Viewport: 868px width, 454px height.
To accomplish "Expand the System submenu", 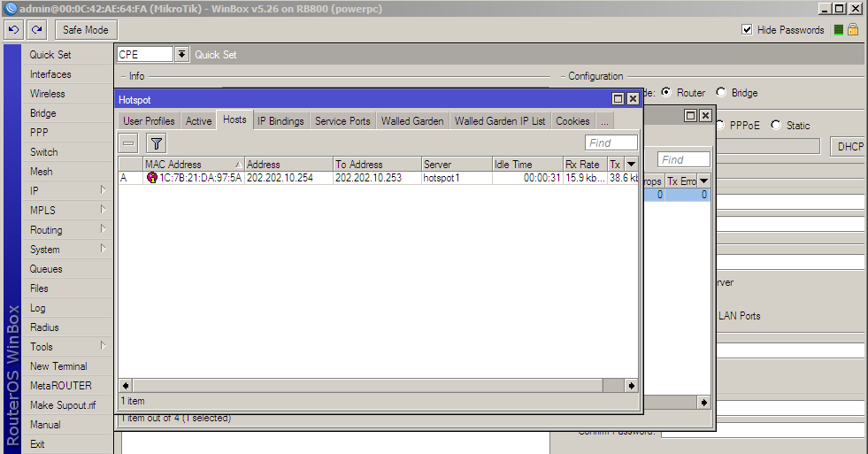I will 67,250.
